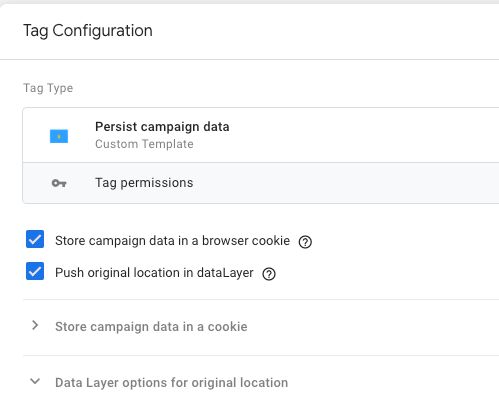The width and height of the screenshot is (499, 403).
Task: Open the 'Store campaign data in a cookie' section title
Action: pyautogui.click(x=151, y=327)
